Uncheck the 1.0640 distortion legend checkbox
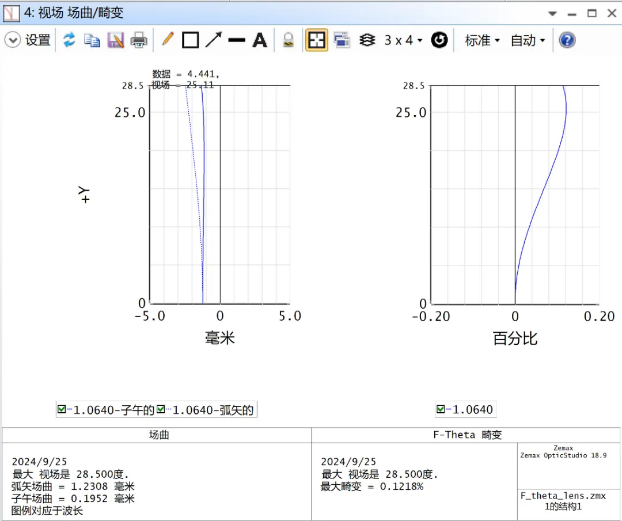This screenshot has height=521, width=622. coord(441,410)
